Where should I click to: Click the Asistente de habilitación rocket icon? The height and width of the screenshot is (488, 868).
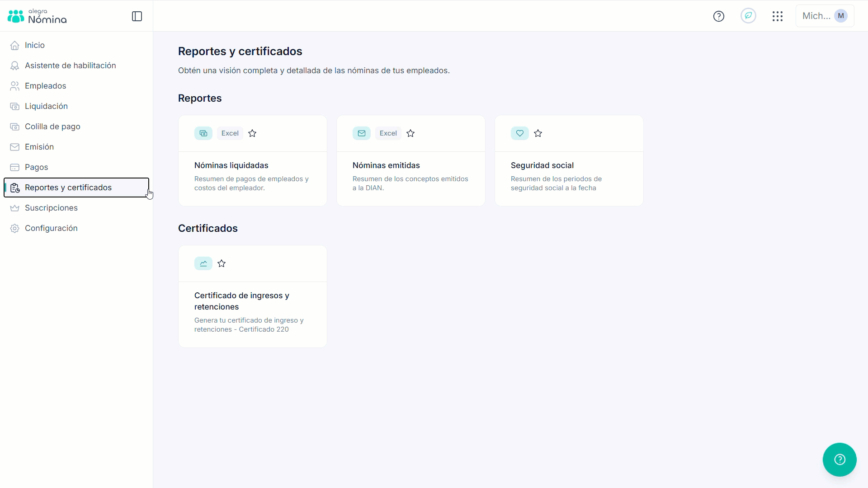(15, 66)
